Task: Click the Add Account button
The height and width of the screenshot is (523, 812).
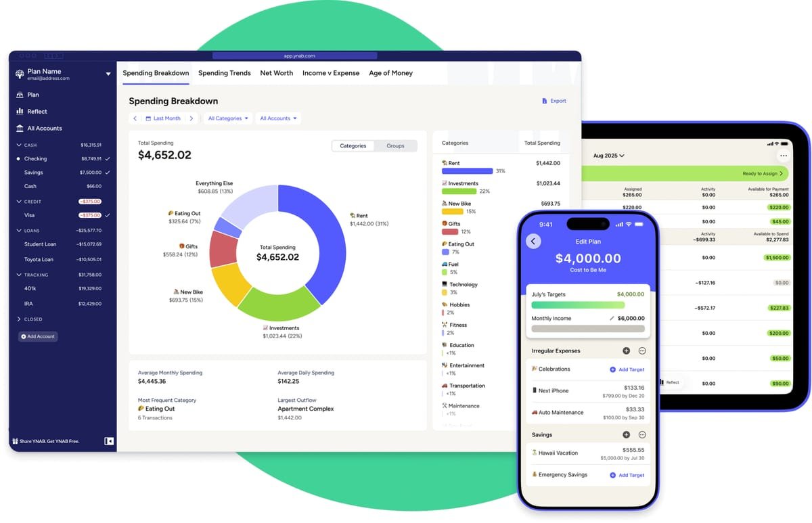Action: point(38,336)
